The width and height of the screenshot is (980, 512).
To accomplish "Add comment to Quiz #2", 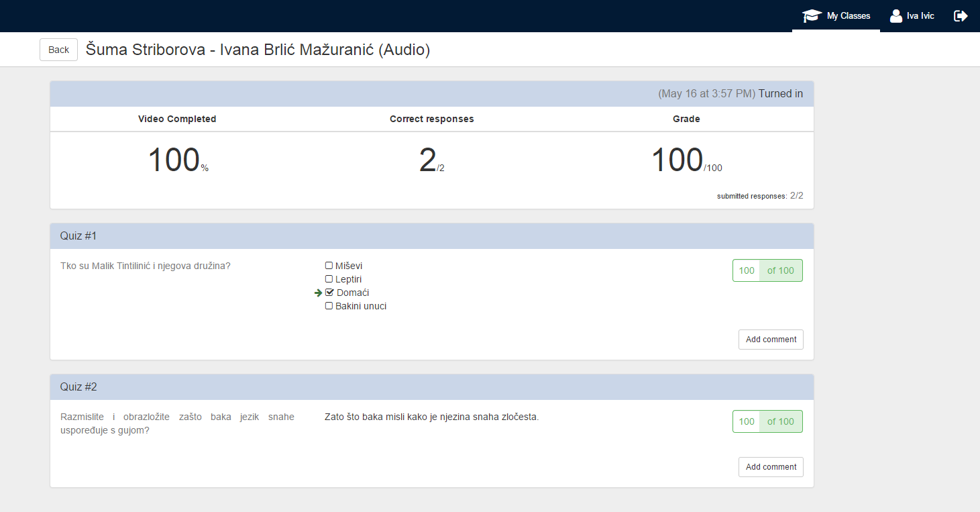I will click(771, 467).
